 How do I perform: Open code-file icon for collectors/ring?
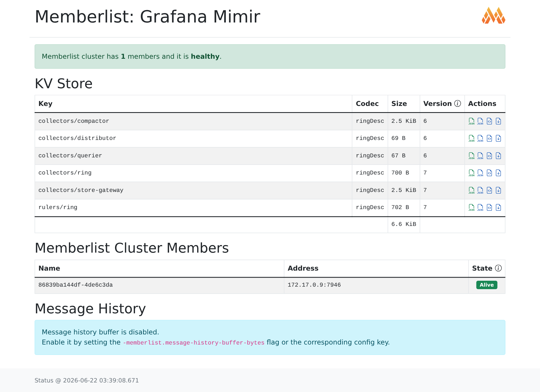(x=489, y=173)
